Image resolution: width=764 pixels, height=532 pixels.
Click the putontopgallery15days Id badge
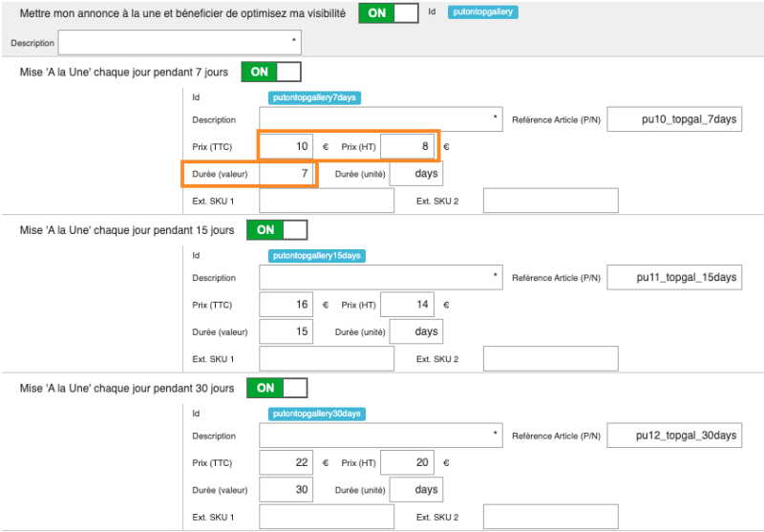316,256
